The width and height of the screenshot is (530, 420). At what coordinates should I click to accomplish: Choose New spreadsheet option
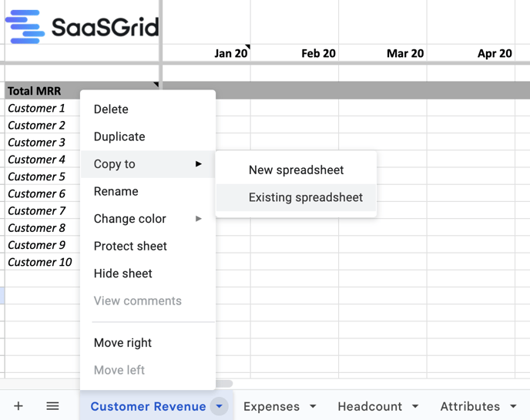tap(296, 170)
